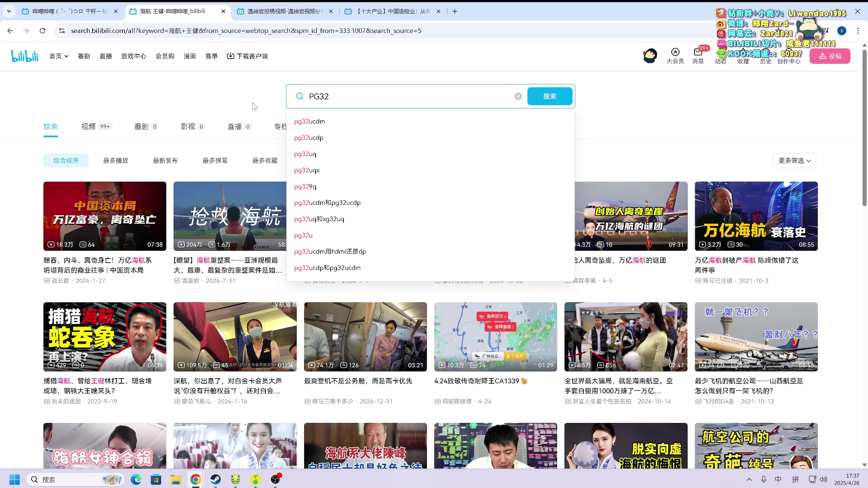The width and height of the screenshot is (868, 488).
Task: Open a new browser tab
Action: click(455, 11)
